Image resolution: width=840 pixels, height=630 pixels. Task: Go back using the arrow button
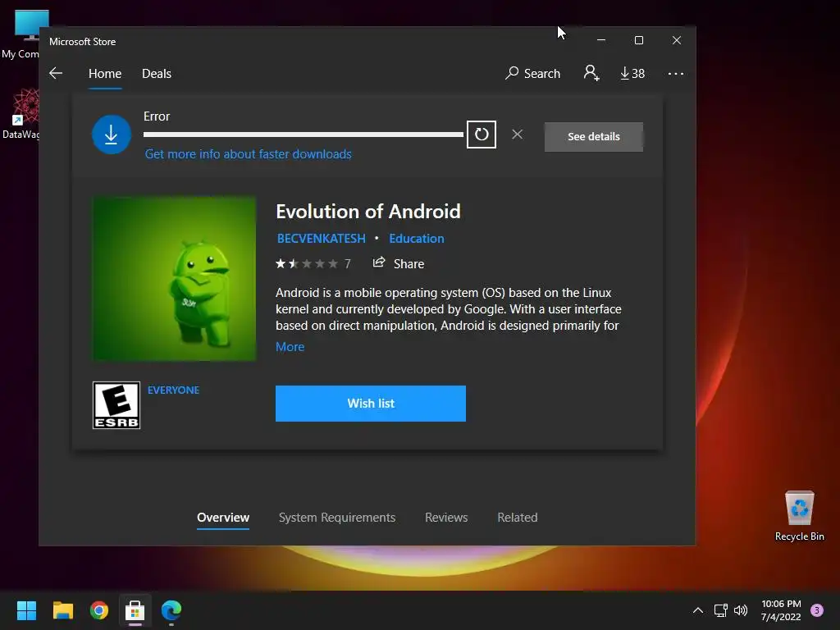[x=56, y=73]
